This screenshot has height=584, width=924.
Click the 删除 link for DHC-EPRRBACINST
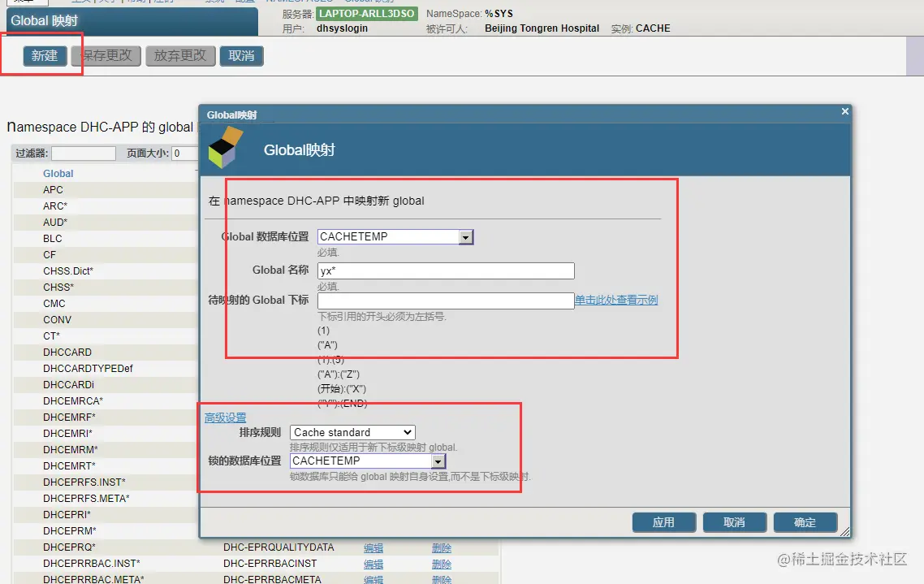coord(442,564)
